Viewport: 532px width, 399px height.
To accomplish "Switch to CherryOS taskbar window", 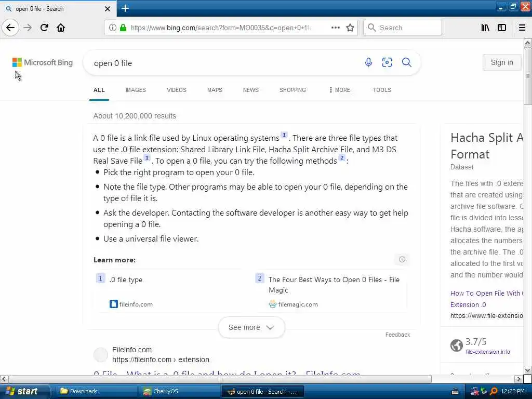I will pyautogui.click(x=179, y=392).
